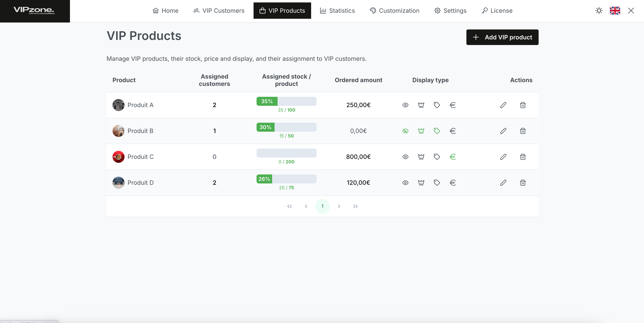This screenshot has height=323, width=644.
Task: Open the Home tab
Action: [165, 11]
